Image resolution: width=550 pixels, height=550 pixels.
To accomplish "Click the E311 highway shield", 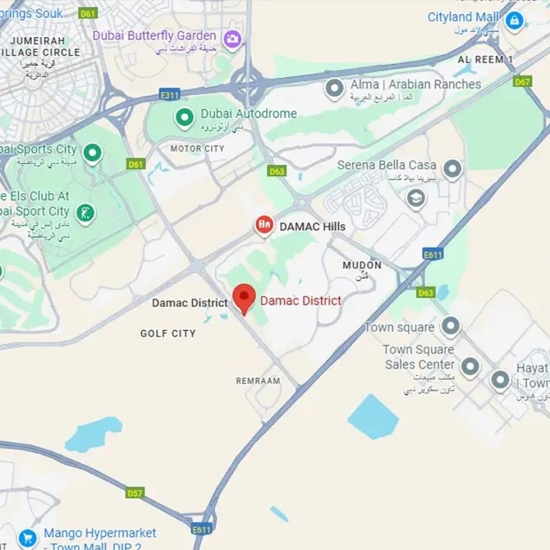I will [169, 95].
